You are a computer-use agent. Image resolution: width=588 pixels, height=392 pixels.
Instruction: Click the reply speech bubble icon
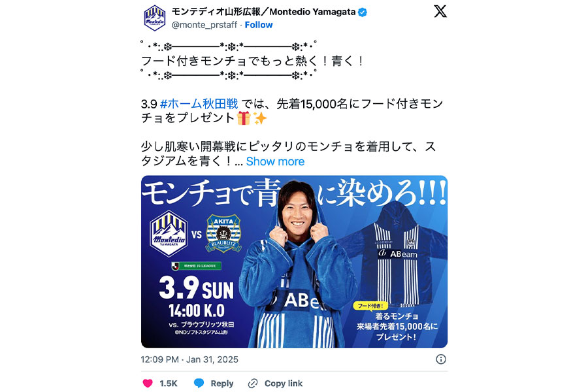(x=199, y=383)
